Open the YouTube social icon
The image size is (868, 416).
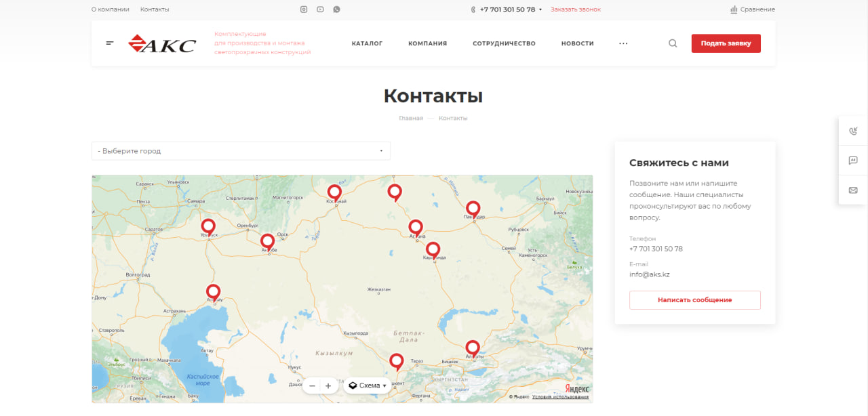(x=320, y=9)
